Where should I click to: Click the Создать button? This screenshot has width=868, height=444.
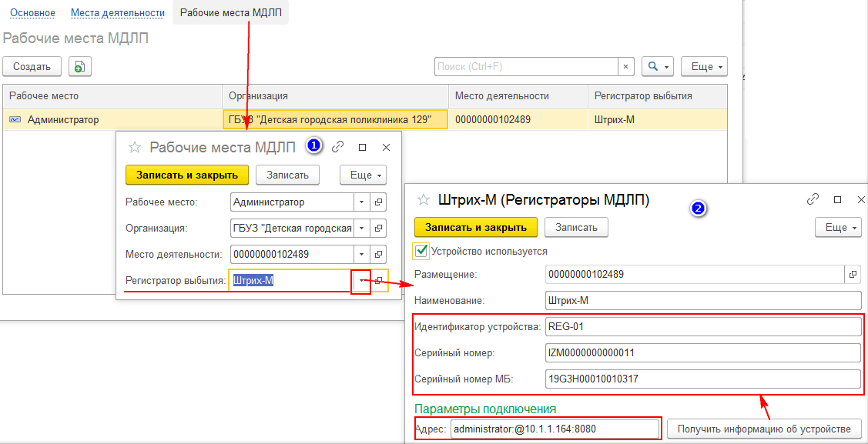(x=32, y=67)
